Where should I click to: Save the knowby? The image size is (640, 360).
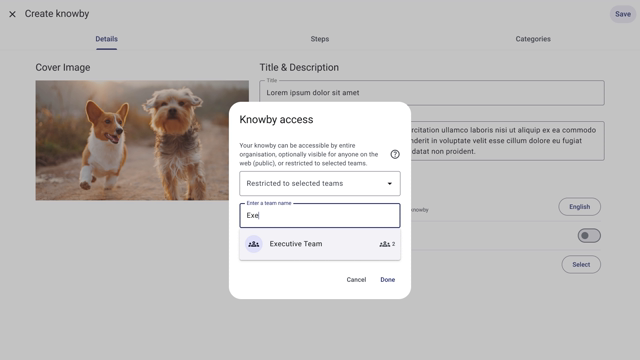point(623,14)
